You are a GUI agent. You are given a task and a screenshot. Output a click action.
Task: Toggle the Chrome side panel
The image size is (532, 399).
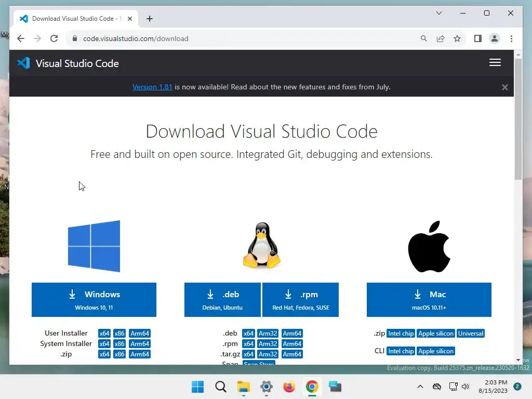478,38
